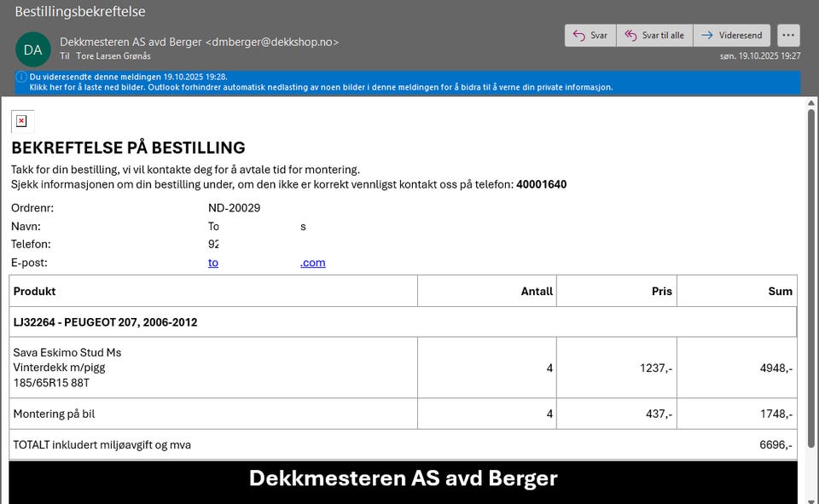Image resolution: width=819 pixels, height=504 pixels.
Task: Click the vertical scrollbar thumb
Action: click(x=810, y=278)
